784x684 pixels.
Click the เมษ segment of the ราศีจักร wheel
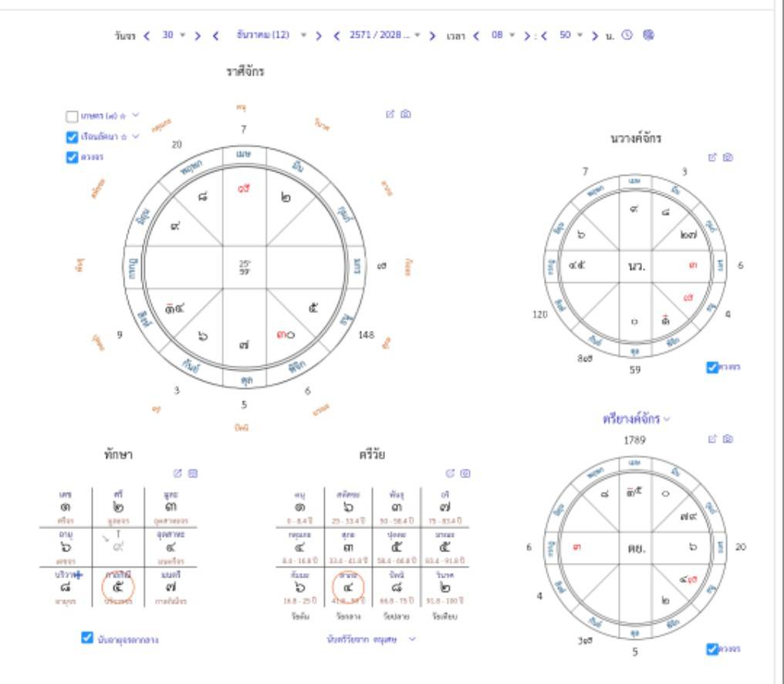click(x=244, y=154)
